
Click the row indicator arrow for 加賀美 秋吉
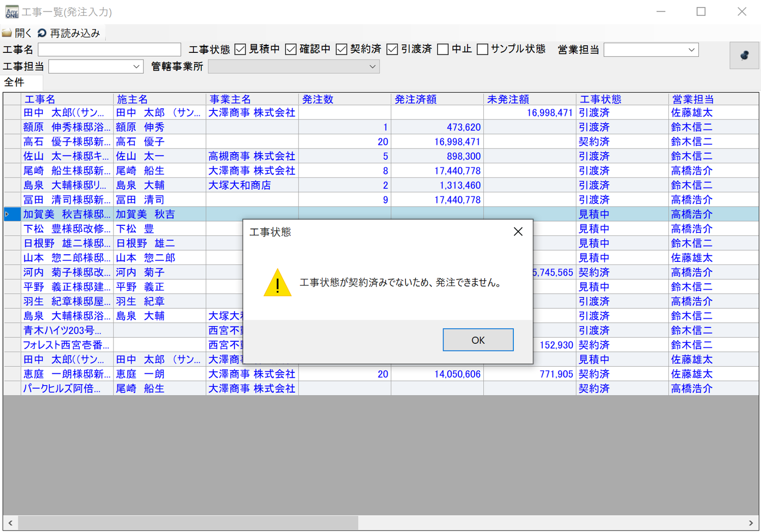pos(7,215)
